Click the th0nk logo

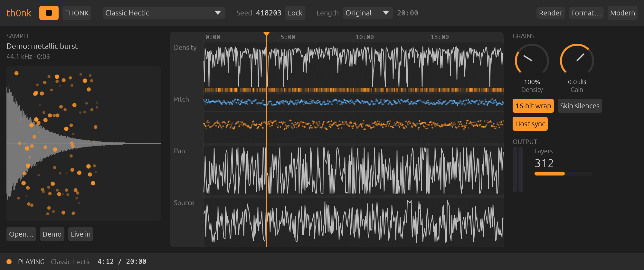(19, 13)
